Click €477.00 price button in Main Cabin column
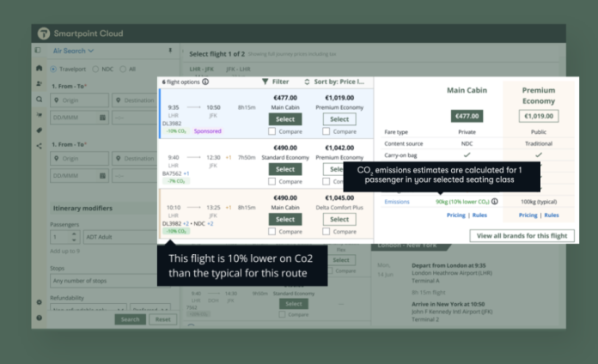Screen dimensions: 598x364 coord(467,116)
